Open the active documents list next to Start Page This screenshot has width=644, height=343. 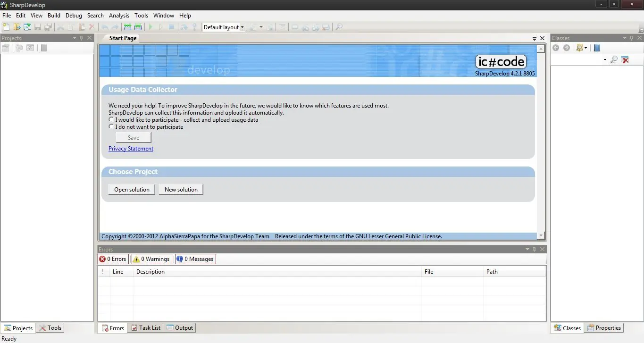pyautogui.click(x=535, y=39)
